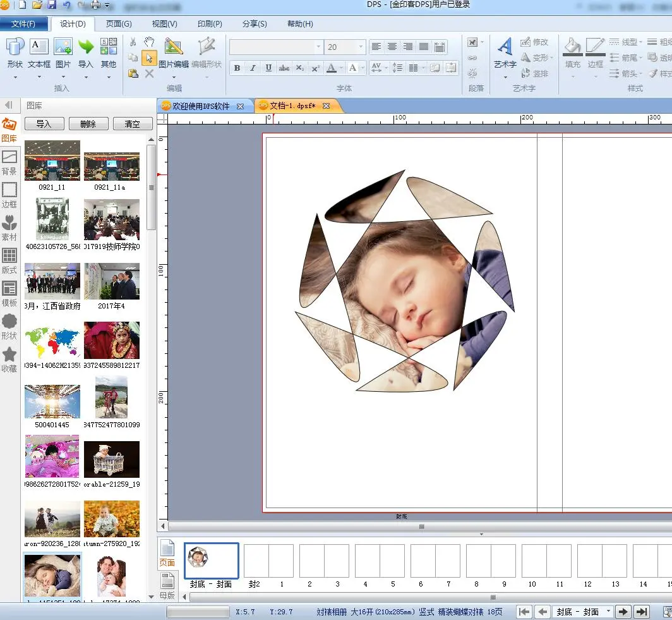
Task: Set text alignment to left
Action: point(376,47)
